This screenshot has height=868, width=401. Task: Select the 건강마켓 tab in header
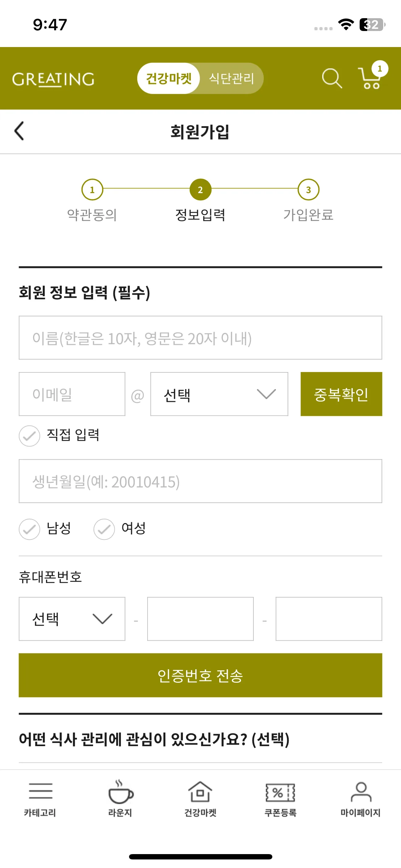(x=168, y=78)
